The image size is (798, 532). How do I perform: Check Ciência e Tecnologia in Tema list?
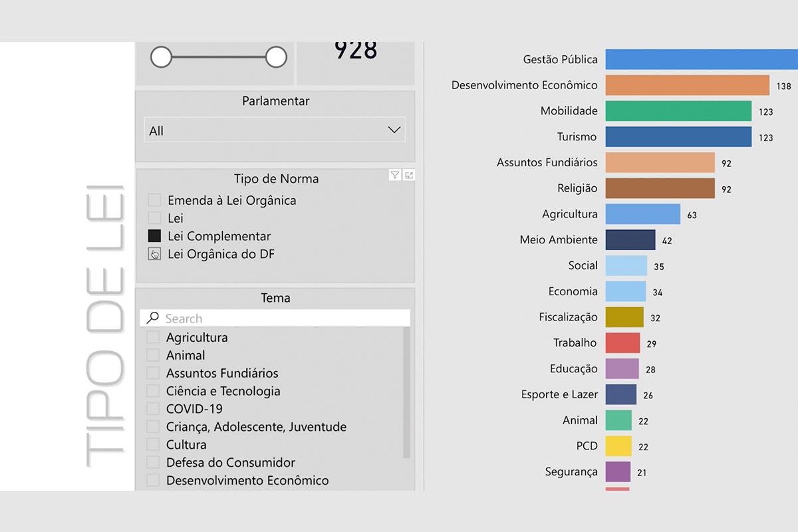[153, 391]
